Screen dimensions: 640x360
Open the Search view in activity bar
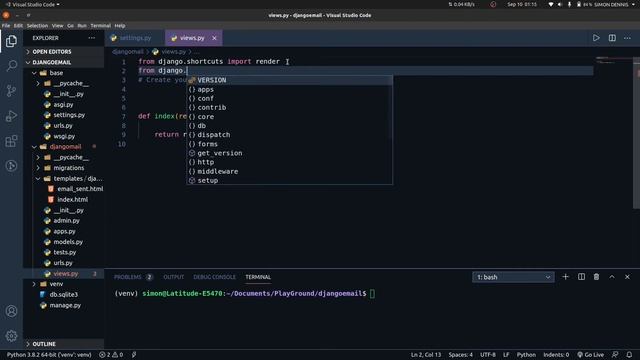coord(11,66)
